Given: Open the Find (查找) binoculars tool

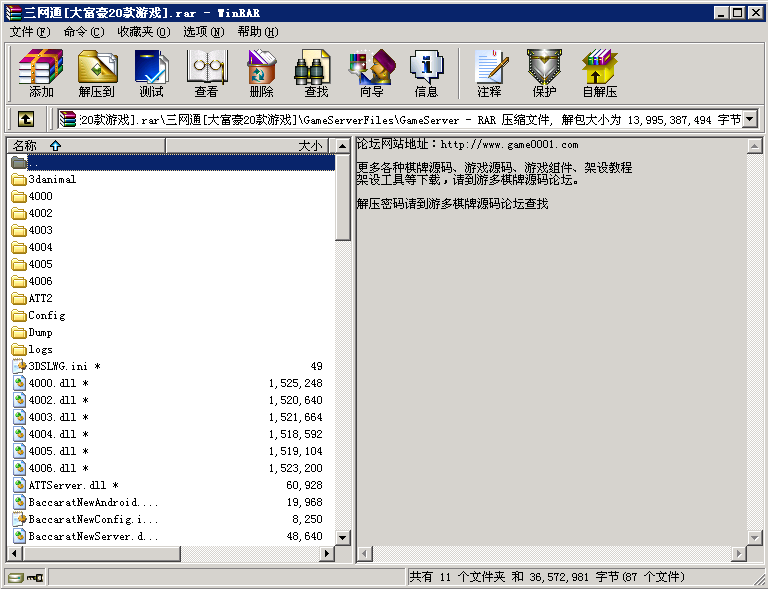Looking at the screenshot, I should tap(316, 73).
